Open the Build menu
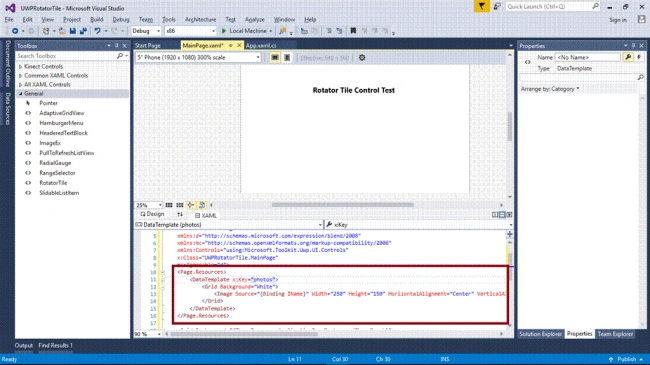This screenshot has width=650, height=365. tap(97, 19)
